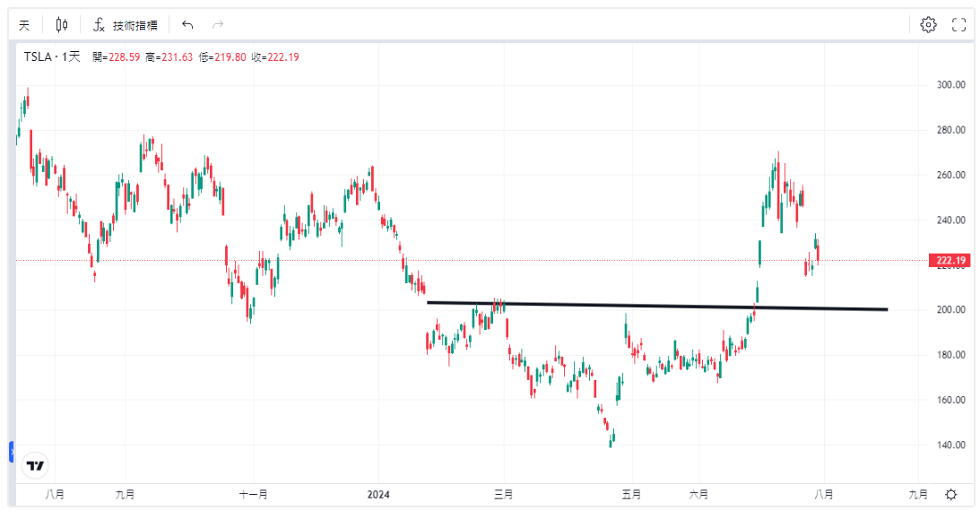
Task: Click the TradingView logo on the chart
Action: [36, 465]
